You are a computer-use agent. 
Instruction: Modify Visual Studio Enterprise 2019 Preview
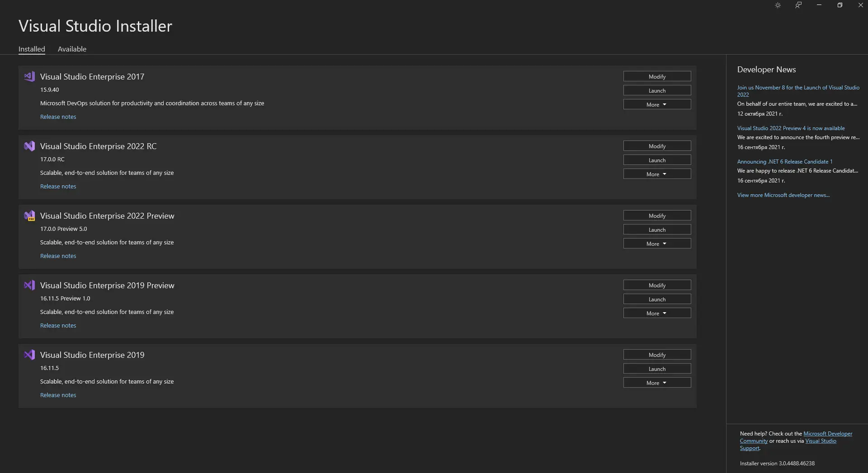657,285
